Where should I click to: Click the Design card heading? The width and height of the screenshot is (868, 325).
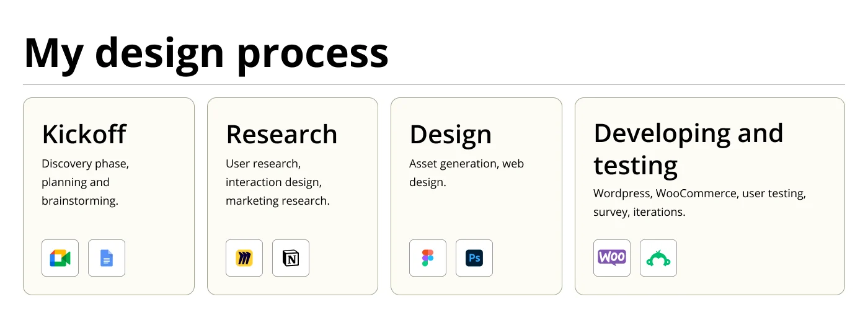(451, 135)
